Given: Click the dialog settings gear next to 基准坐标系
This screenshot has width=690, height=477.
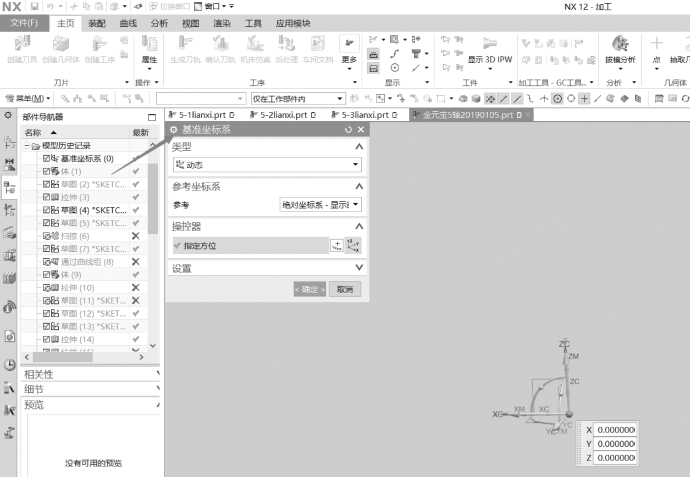Looking at the screenshot, I should (x=173, y=129).
